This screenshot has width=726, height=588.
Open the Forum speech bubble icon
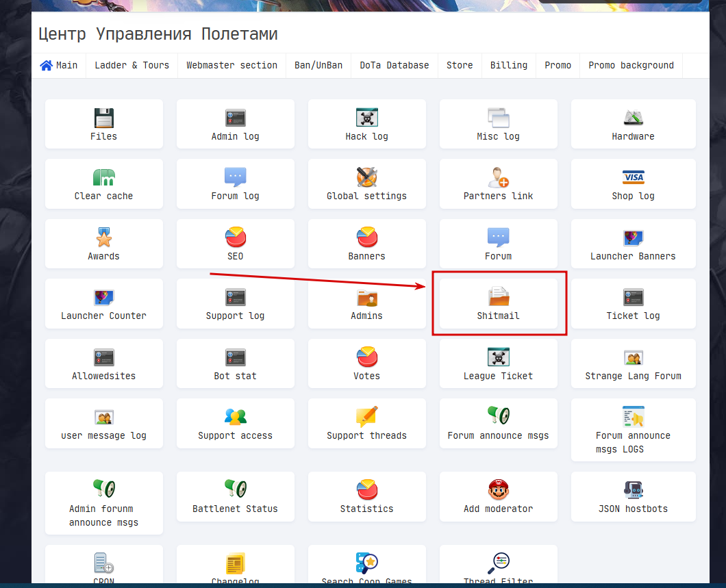[498, 238]
